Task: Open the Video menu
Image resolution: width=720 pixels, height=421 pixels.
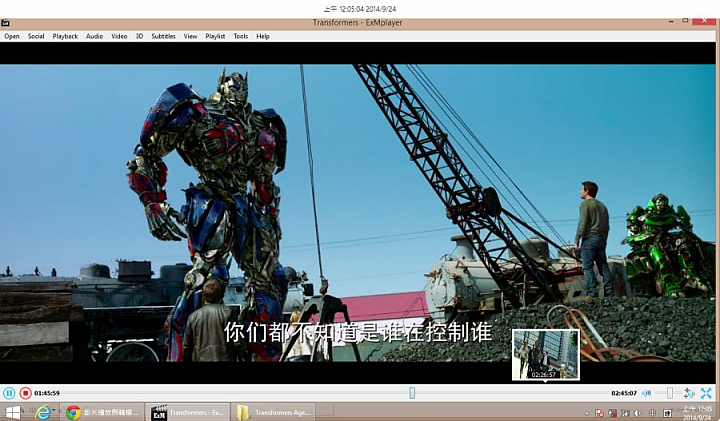Action: click(119, 36)
